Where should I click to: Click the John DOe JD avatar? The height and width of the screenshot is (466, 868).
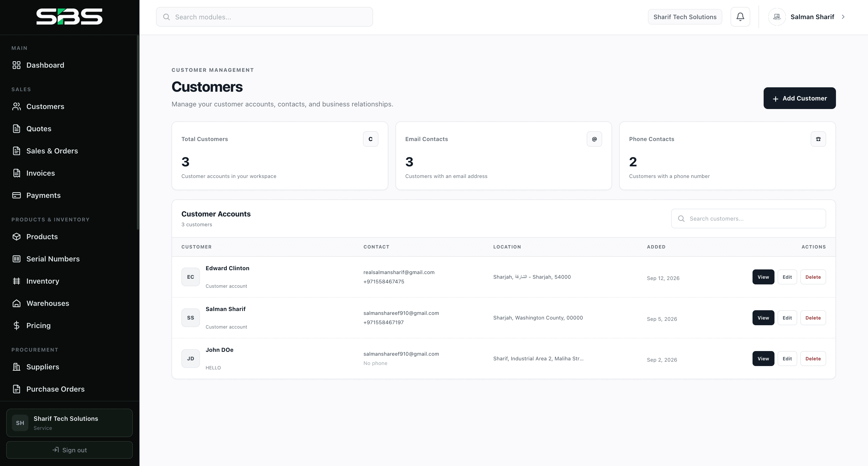click(190, 359)
